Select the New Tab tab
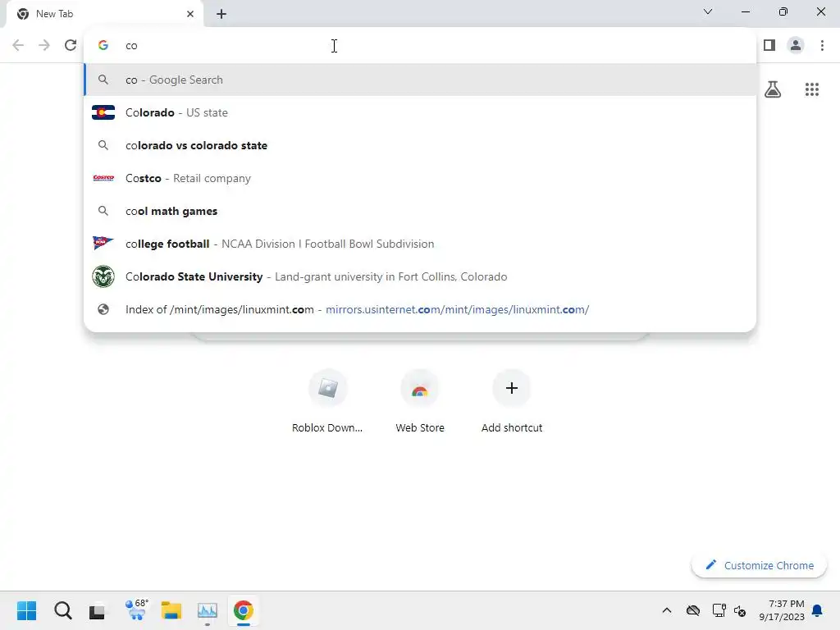Screen dimensions: 840x630 pos(104,14)
